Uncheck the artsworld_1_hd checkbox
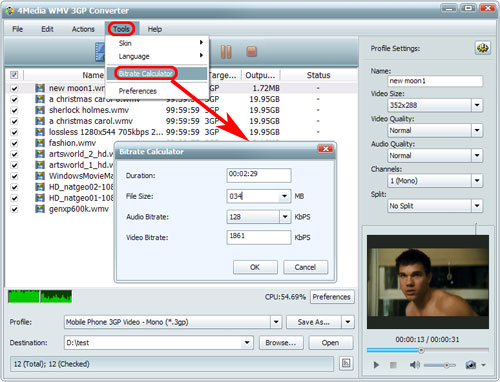Image resolution: width=500 pixels, height=382 pixels. pos(14,166)
